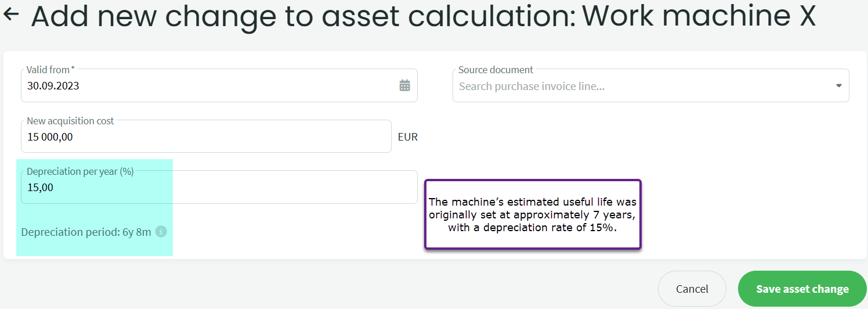This screenshot has height=309, width=868.
Task: Click the Search purchase invoice line box
Action: pos(638,87)
